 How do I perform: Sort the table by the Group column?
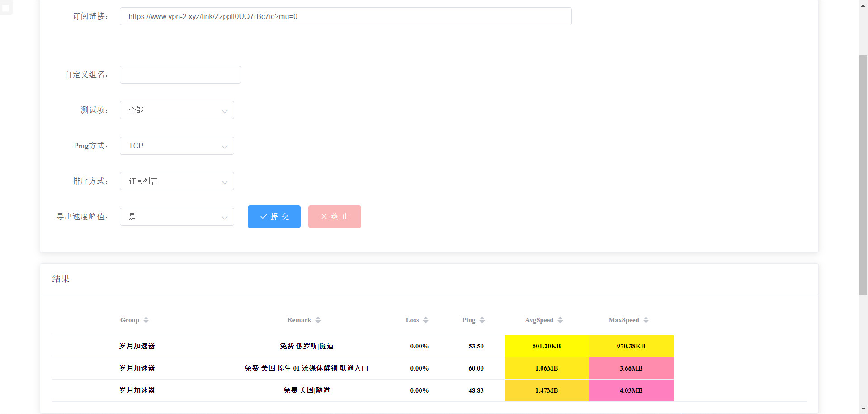[x=134, y=320]
